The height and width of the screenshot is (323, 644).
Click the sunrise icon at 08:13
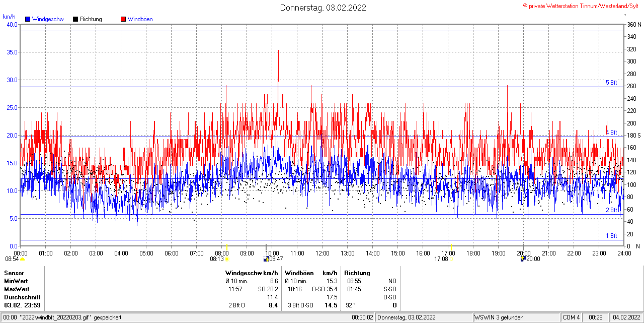[x=227, y=259]
